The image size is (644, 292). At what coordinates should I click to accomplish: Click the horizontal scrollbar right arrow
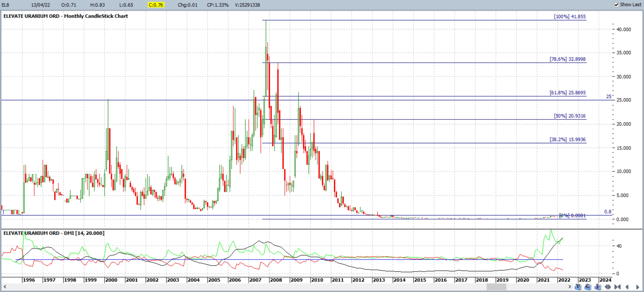pos(570,287)
